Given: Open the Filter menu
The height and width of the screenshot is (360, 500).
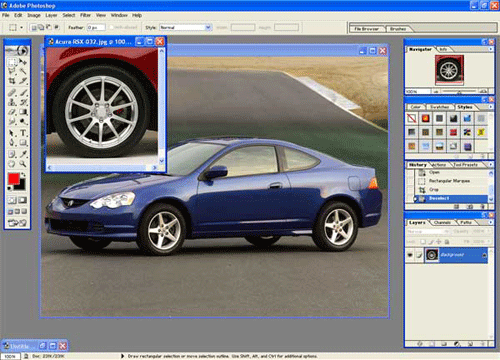Looking at the screenshot, I should click(x=85, y=15).
